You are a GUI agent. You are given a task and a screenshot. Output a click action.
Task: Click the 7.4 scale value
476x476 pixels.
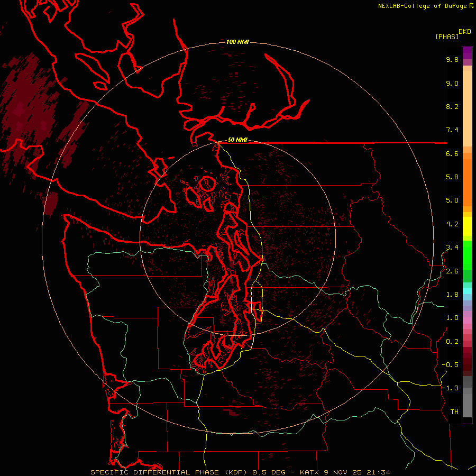click(452, 130)
